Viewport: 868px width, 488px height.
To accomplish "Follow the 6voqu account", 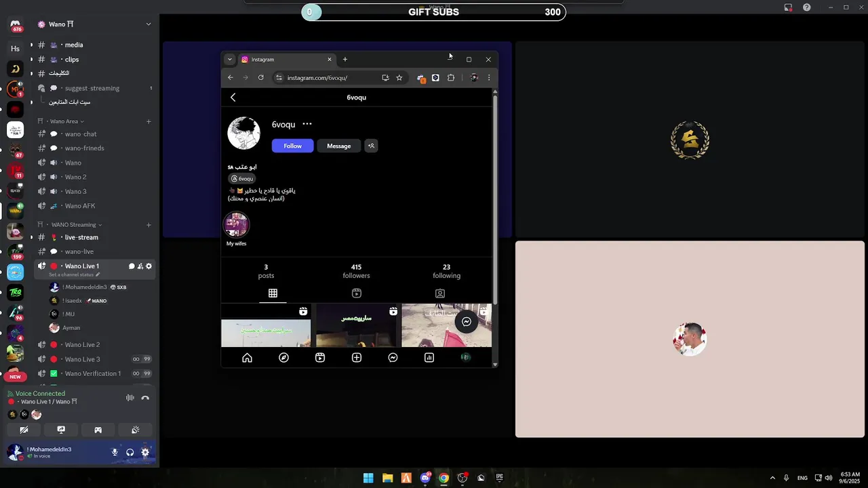I will pos(293,146).
